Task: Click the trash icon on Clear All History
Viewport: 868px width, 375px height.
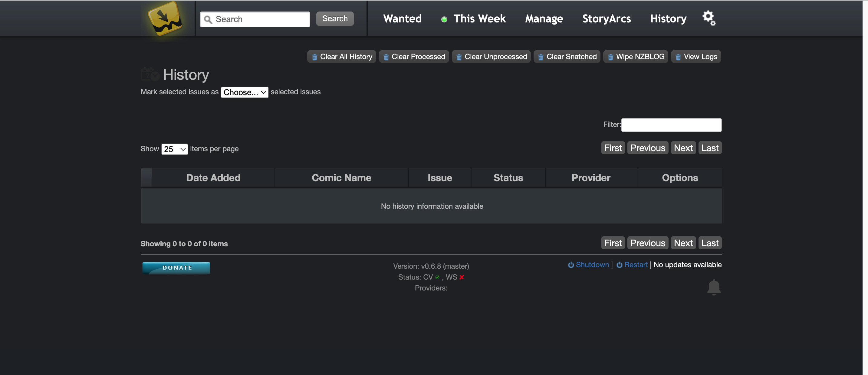Action: (x=315, y=57)
